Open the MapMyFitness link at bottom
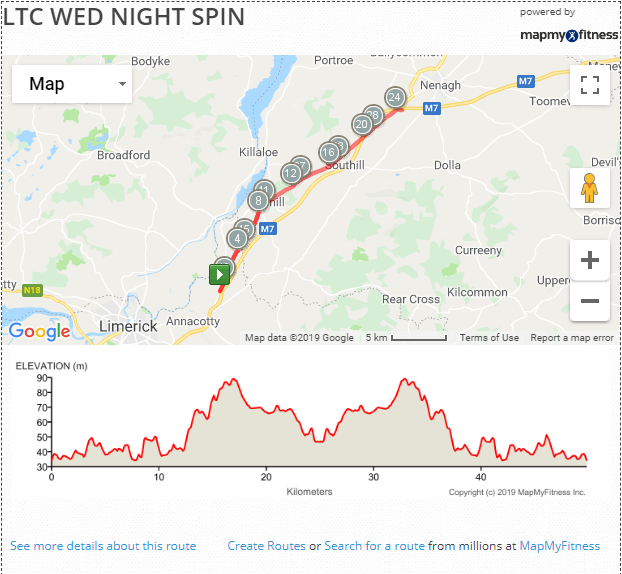622x574 pixels. point(560,546)
